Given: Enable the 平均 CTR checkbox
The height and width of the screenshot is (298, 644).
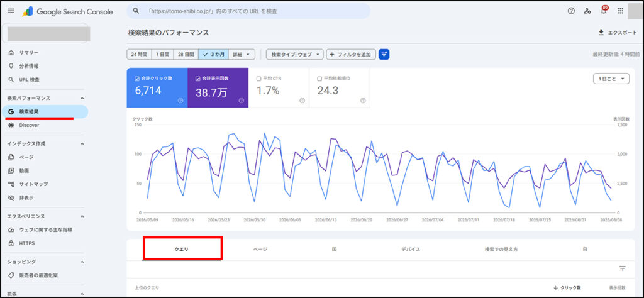Looking at the screenshot, I should (258, 79).
